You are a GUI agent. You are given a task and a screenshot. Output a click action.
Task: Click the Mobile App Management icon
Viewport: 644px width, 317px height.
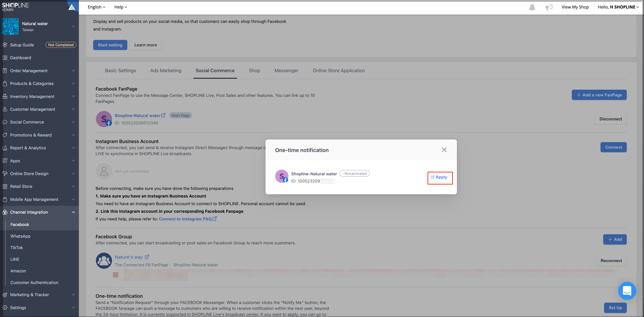click(5, 199)
